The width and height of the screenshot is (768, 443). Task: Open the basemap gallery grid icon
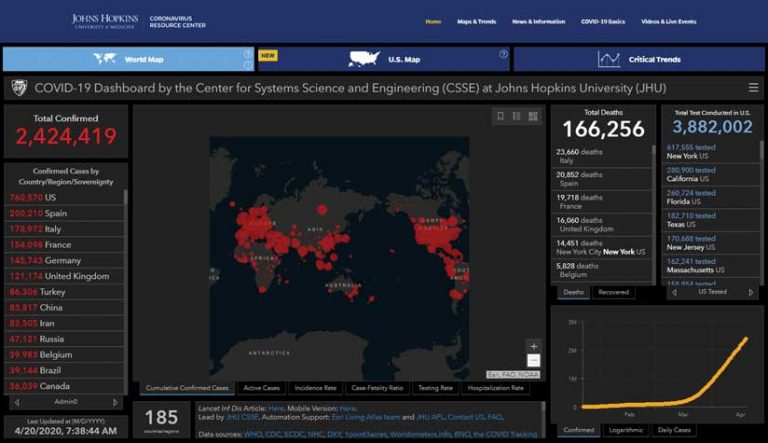(533, 116)
